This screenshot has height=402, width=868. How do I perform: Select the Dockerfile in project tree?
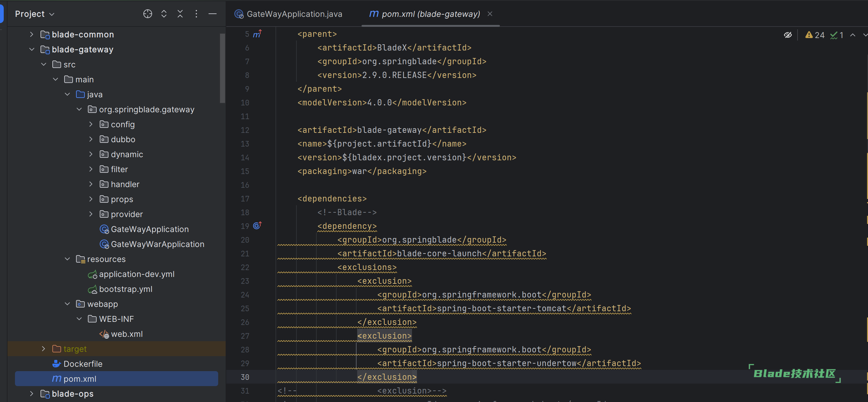click(x=83, y=364)
